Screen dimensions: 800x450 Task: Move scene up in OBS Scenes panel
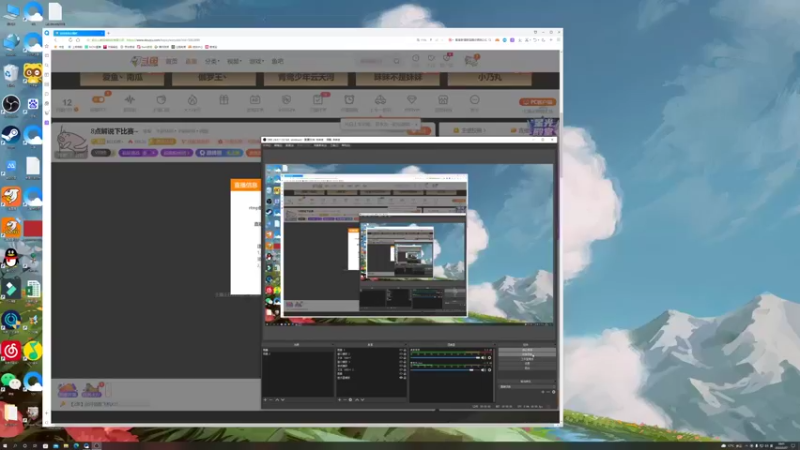277,399
